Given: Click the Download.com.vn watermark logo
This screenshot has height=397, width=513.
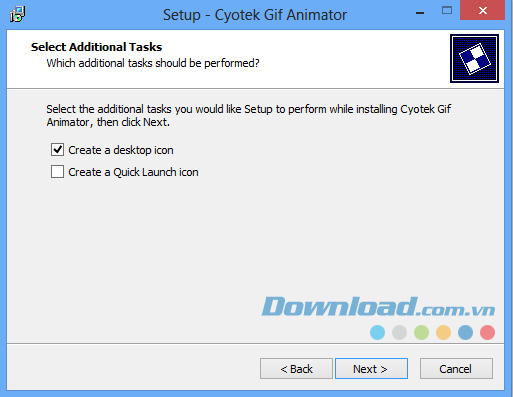Looking at the screenshot, I should pyautogui.click(x=378, y=307).
